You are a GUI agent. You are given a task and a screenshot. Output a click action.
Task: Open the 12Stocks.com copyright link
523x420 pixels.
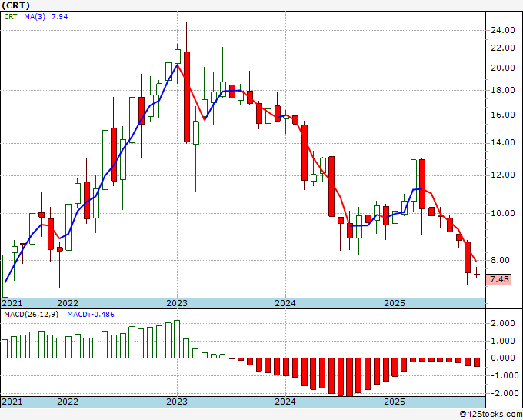(491, 415)
